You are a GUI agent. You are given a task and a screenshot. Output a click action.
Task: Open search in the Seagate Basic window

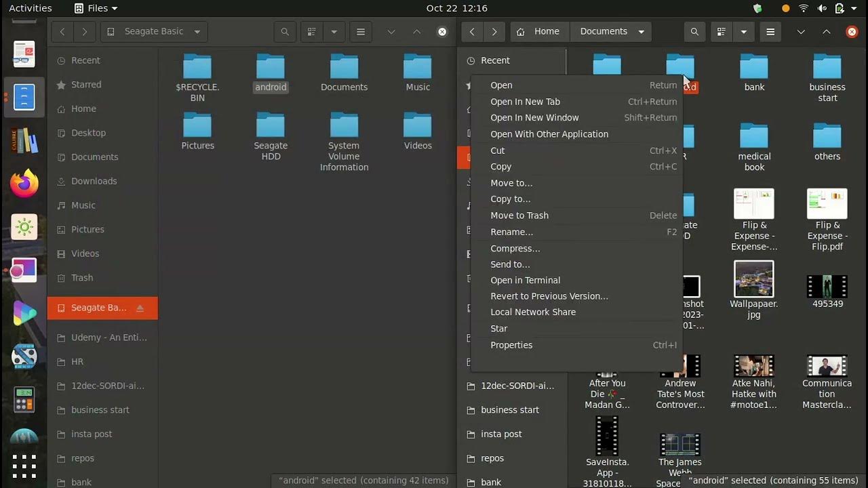tap(285, 31)
